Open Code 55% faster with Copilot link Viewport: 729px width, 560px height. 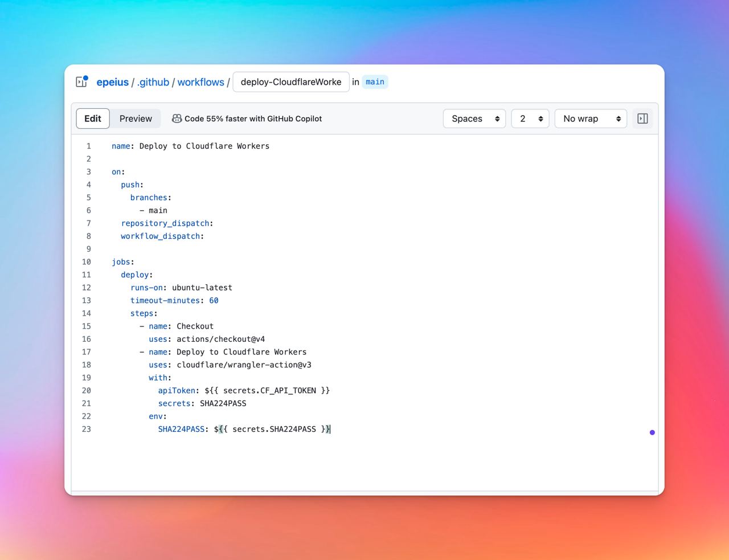point(253,118)
